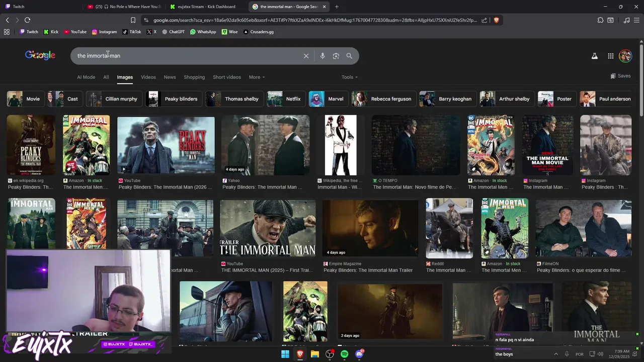Filter images by Thomas shelby chip
The width and height of the screenshot is (644, 362).
coord(234,99)
